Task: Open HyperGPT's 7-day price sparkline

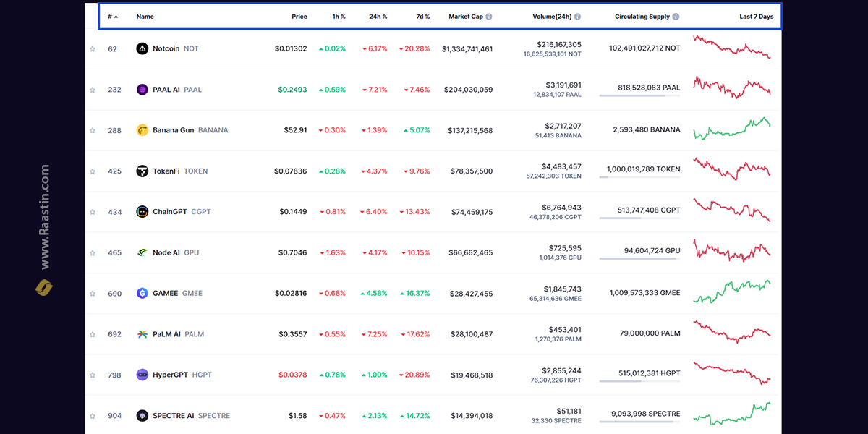Action: (732, 373)
